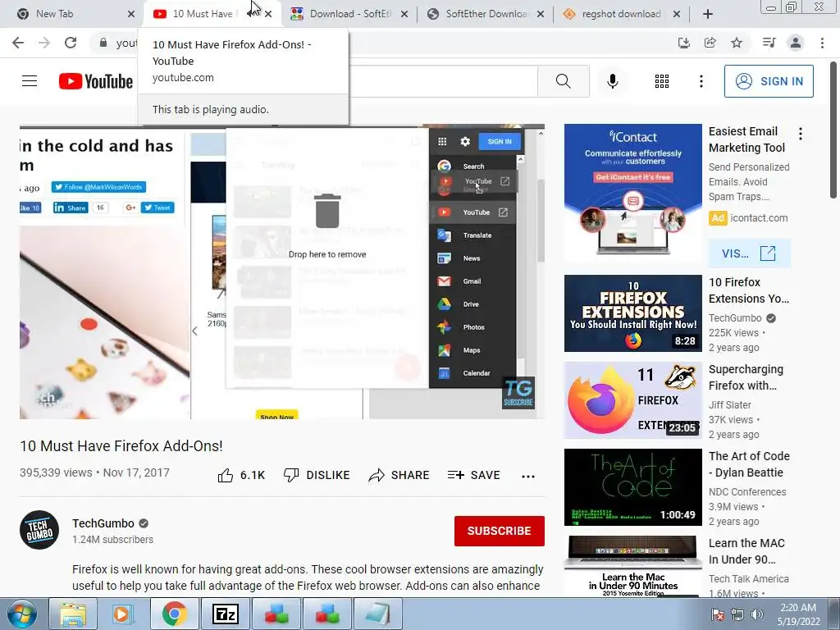Viewport: 840px width, 630px height.
Task: Open the media controls icon in Chrome toolbar
Action: click(769, 43)
